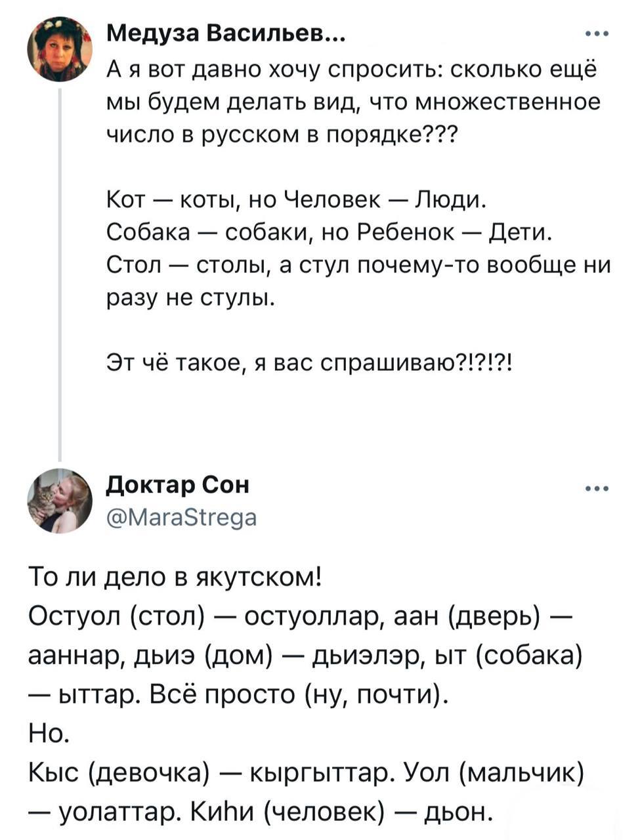Open the more options menu on Доктар Сон's tweet
The width and height of the screenshot is (640, 840).
pyautogui.click(x=597, y=489)
